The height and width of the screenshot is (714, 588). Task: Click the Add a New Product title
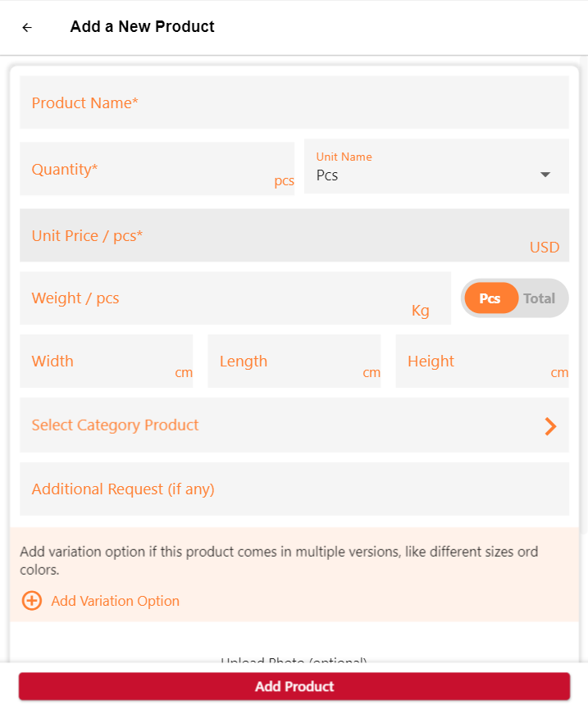pos(142,27)
